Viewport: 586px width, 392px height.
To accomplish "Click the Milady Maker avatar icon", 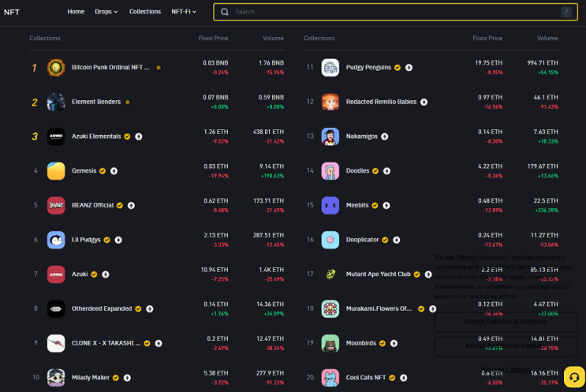I will (x=56, y=378).
